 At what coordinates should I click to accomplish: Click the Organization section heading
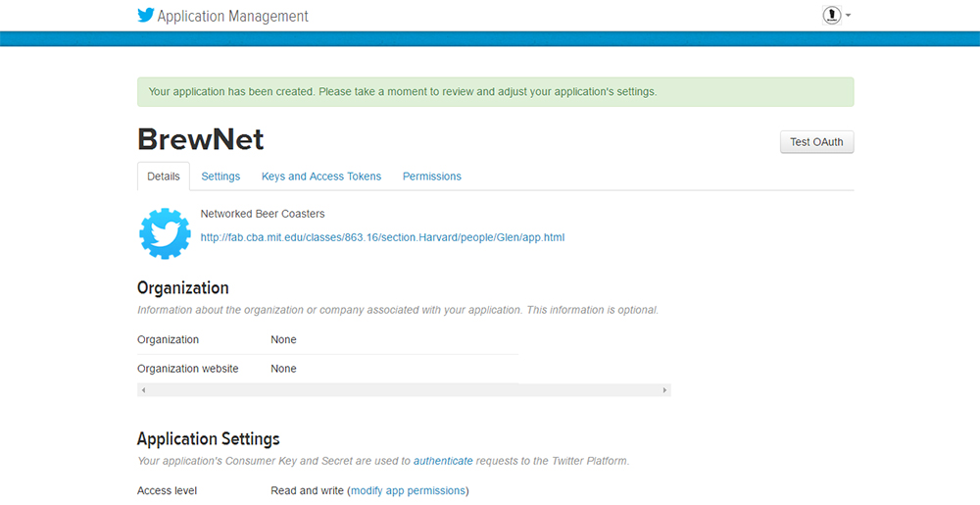click(x=183, y=288)
